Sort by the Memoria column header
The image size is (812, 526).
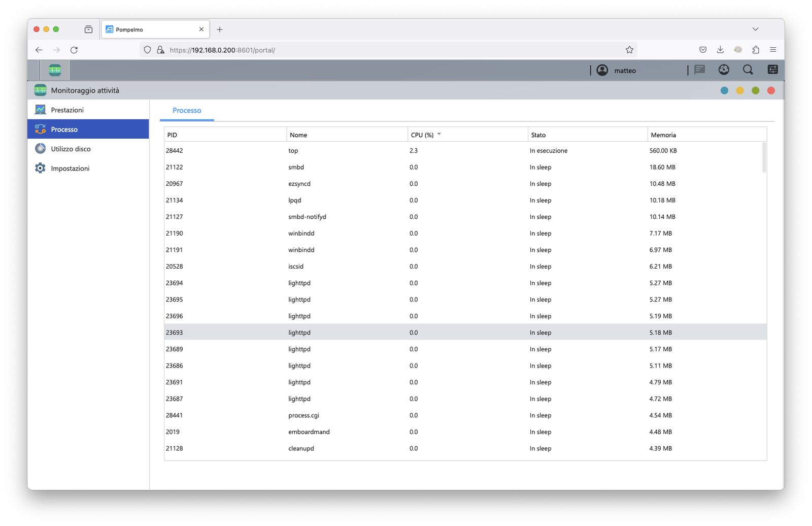[707, 135]
